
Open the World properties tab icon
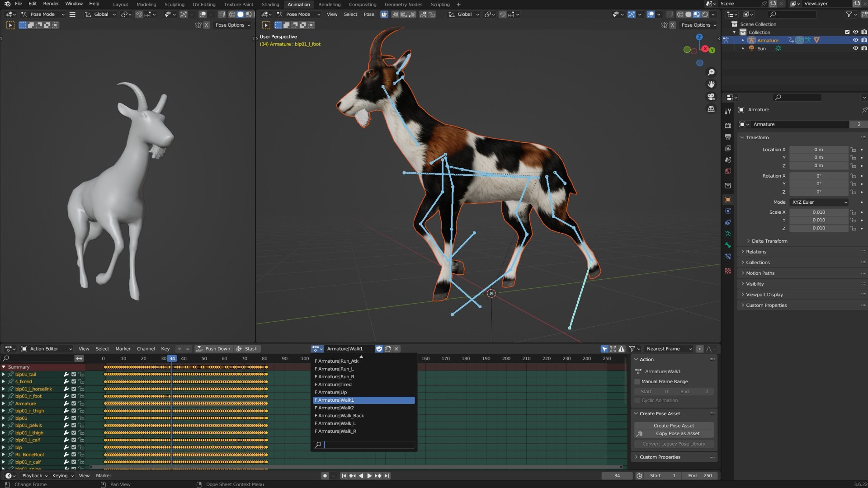(728, 171)
